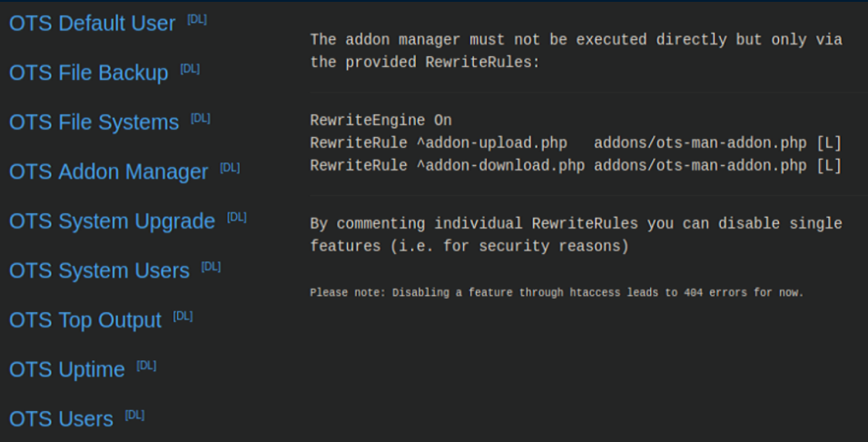Click the DL badge next to OTS Users
868x442 pixels.
coord(135,415)
